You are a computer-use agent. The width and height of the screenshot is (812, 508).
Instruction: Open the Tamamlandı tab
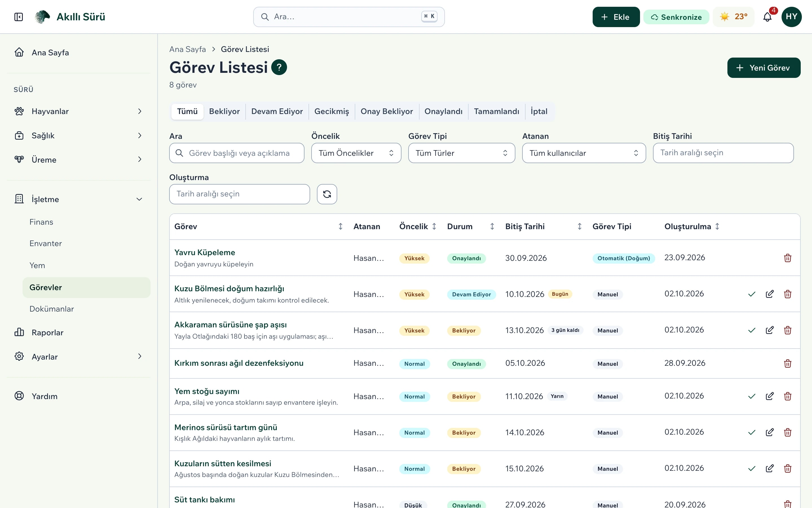pyautogui.click(x=496, y=111)
